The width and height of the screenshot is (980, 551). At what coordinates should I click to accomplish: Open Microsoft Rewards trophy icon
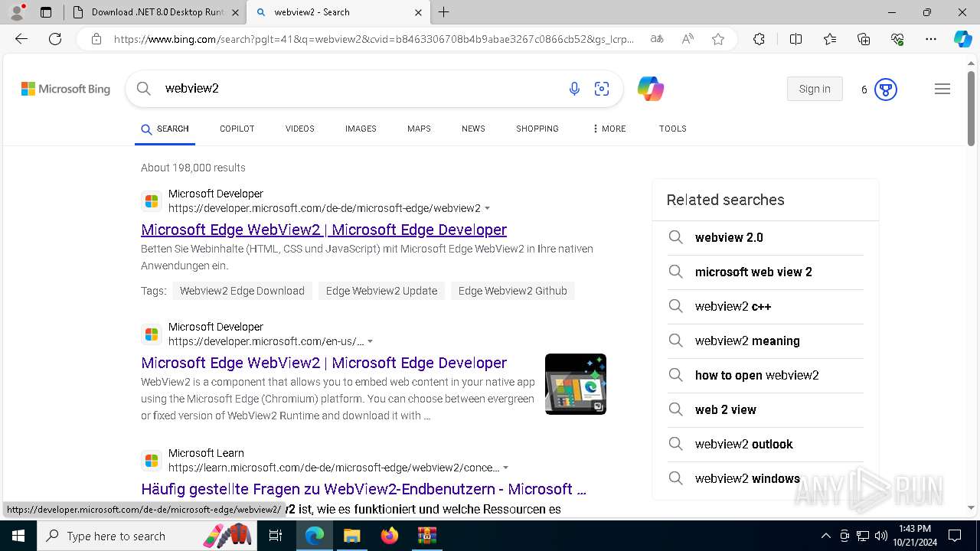(x=885, y=90)
